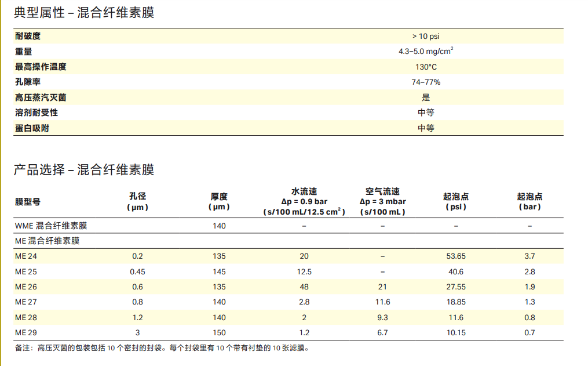
Task: Click the 4.3–5.0 mg/cm² weight value
Action: coord(426,51)
